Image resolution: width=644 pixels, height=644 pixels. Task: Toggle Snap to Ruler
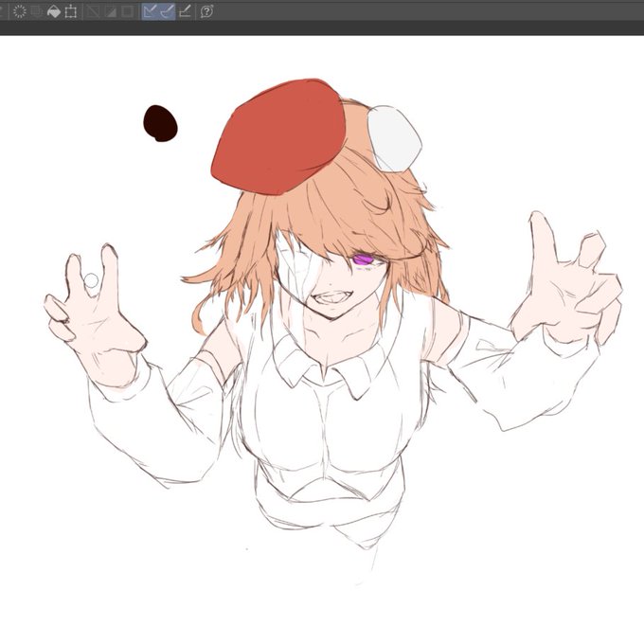(151, 11)
